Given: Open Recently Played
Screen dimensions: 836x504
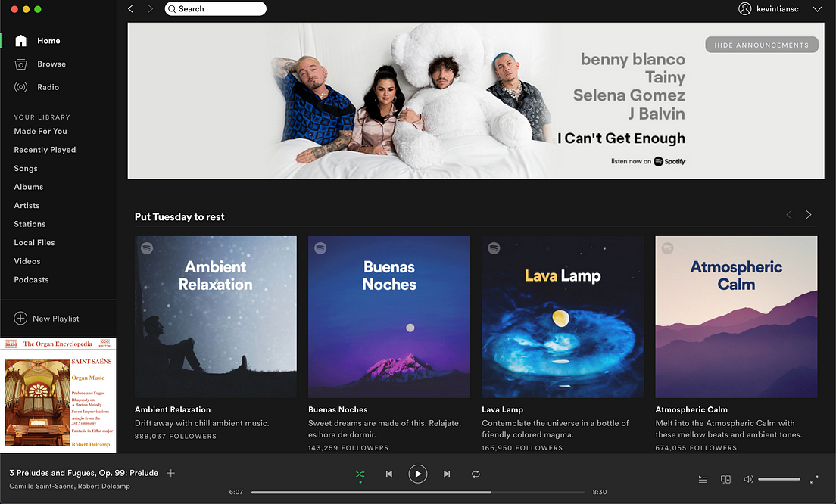Looking at the screenshot, I should [x=45, y=150].
